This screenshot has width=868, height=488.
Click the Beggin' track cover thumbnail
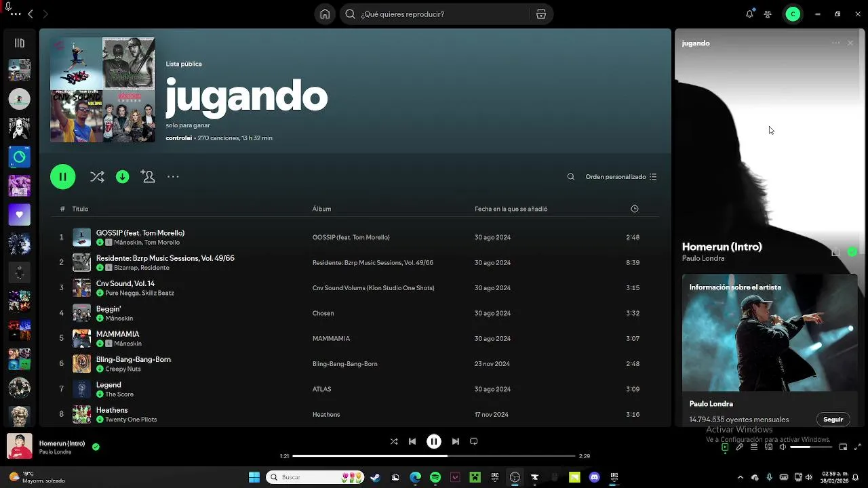click(x=81, y=313)
